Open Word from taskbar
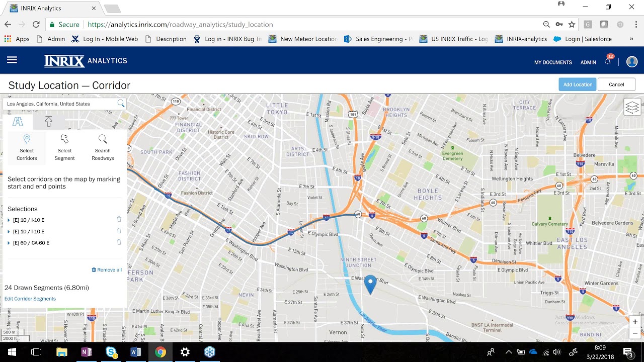 [x=135, y=352]
